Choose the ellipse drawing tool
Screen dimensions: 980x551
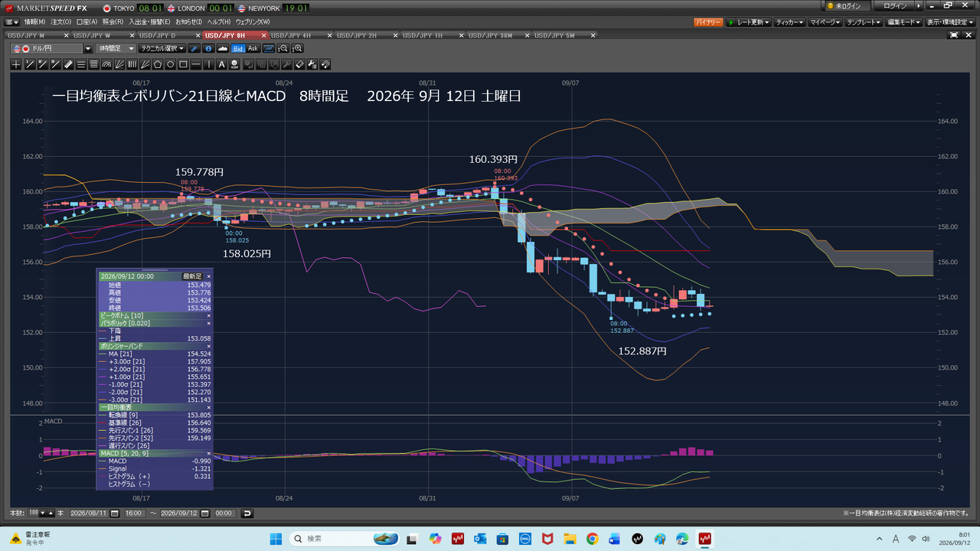(x=171, y=64)
